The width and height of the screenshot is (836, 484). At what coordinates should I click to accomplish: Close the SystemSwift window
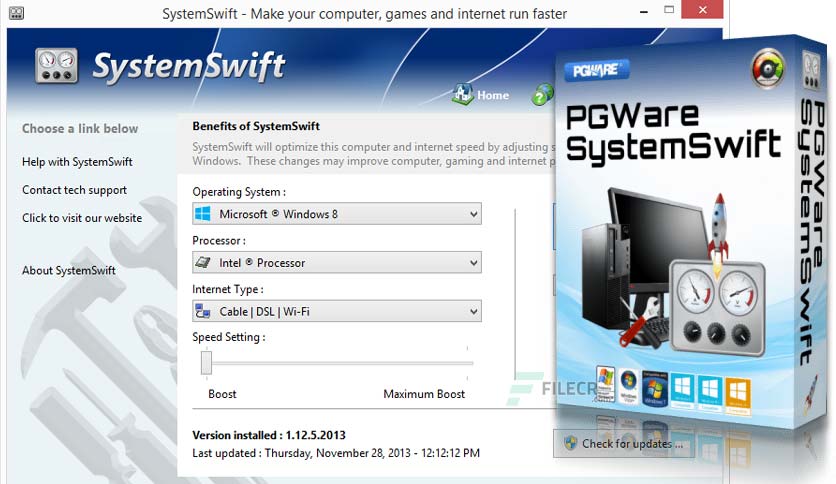(x=703, y=10)
